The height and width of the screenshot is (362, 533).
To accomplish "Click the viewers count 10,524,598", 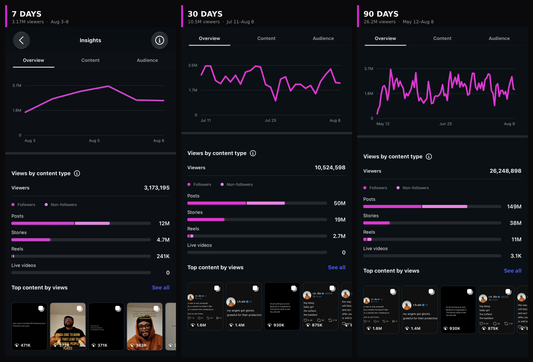I will 330,168.
